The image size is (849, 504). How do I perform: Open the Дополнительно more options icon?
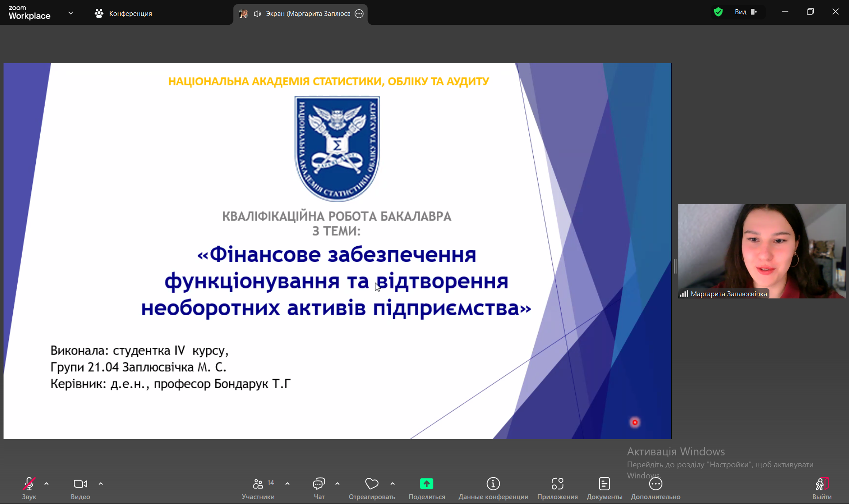pyautogui.click(x=655, y=484)
